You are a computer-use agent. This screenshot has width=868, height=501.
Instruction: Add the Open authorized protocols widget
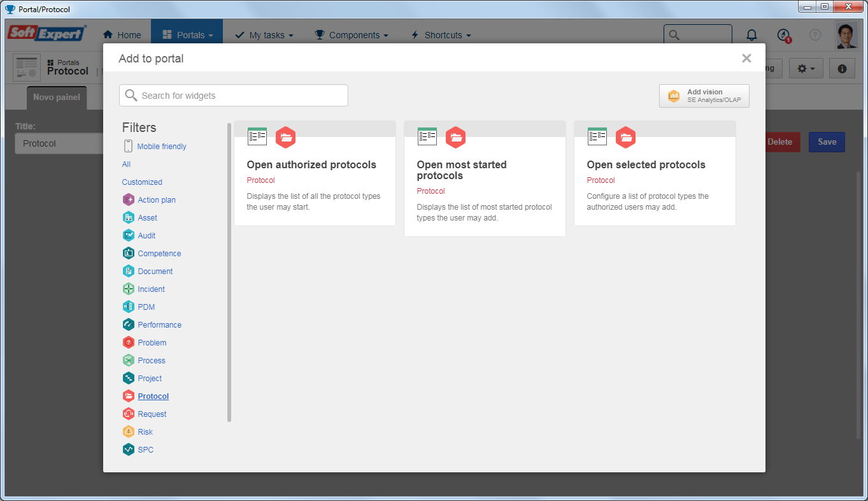tap(315, 173)
